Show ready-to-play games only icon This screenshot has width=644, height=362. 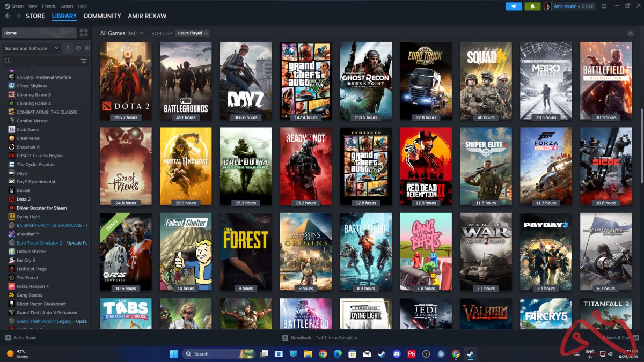87,48
